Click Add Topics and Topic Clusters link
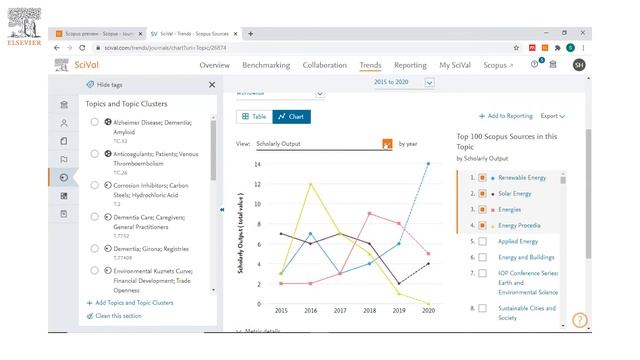Viewport: 640px width, 360px height. pos(130,302)
